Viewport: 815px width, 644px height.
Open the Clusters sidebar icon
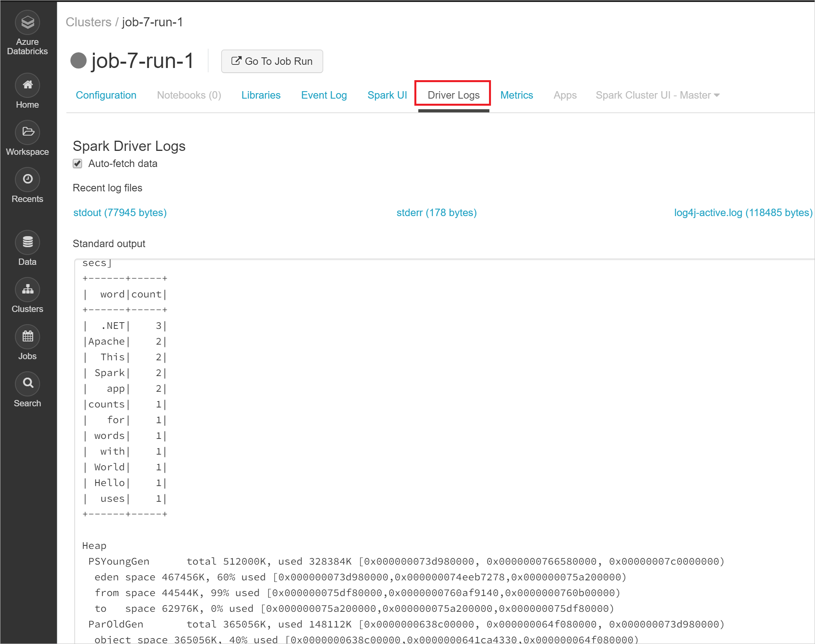coord(27,290)
